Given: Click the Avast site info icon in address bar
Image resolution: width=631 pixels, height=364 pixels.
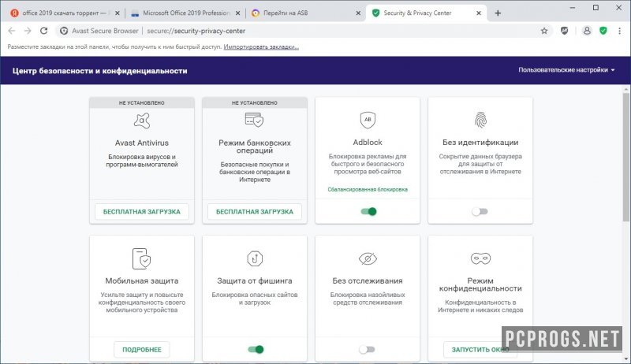Looking at the screenshot, I should (64, 31).
